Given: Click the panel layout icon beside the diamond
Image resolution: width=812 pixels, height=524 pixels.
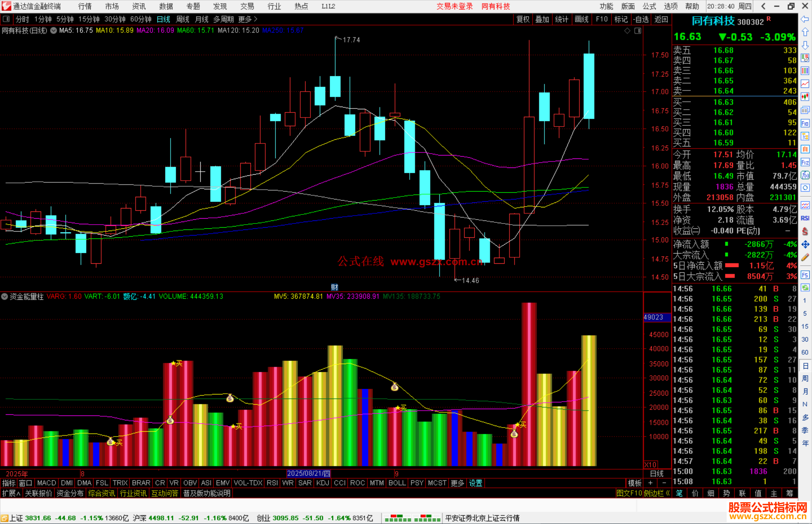Looking at the screenshot, I should (638, 31).
